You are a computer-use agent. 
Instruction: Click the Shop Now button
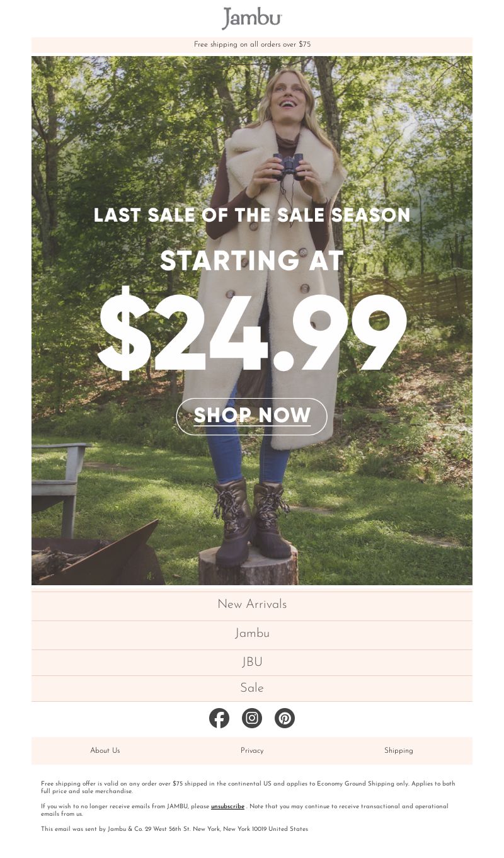[x=252, y=416]
